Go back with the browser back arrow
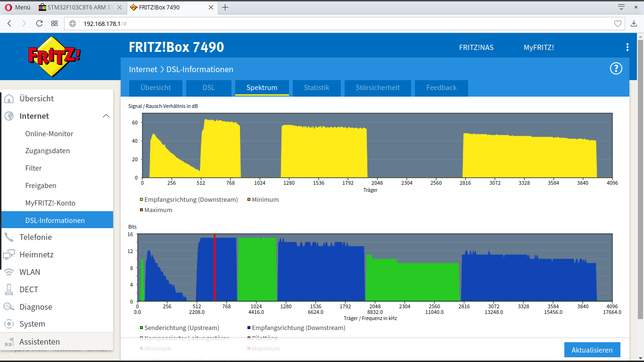This screenshot has height=362, width=644. point(9,24)
